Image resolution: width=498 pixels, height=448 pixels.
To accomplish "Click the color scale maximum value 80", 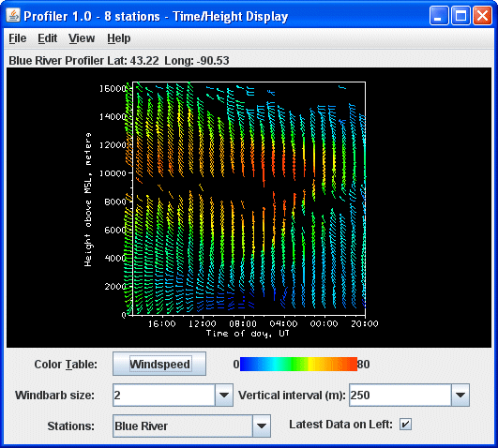I will 364,365.
